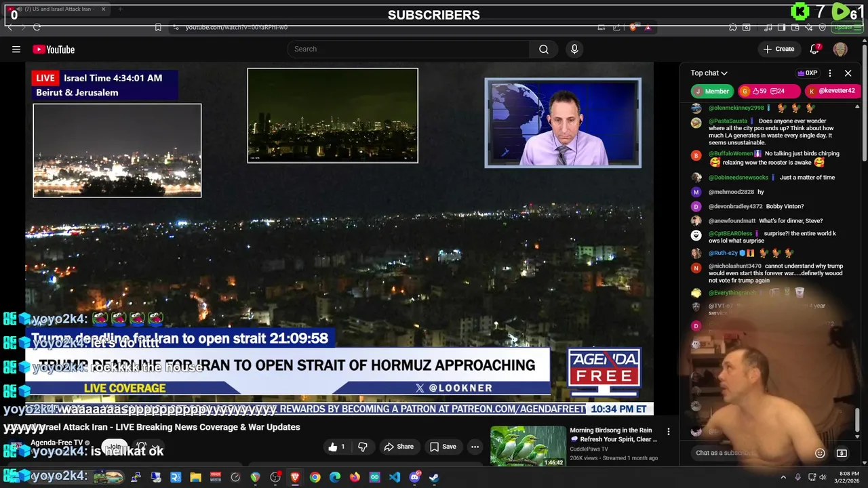Open more actions menu beside Save

475,447
